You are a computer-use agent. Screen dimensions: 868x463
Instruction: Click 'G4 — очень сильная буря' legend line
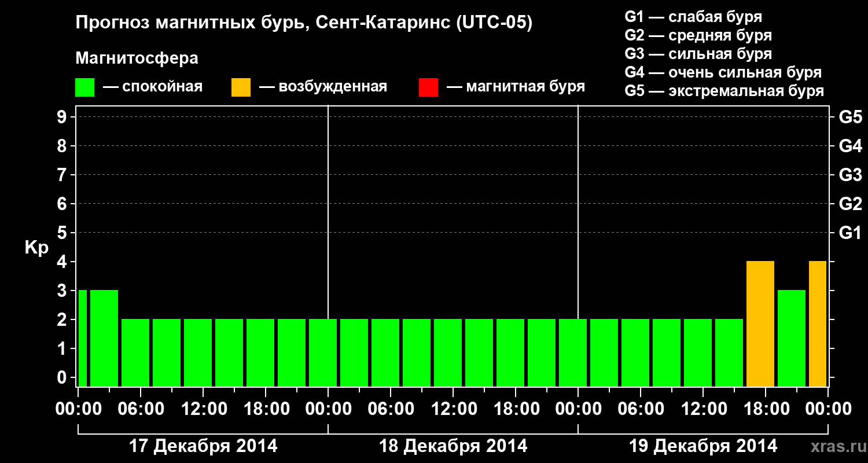click(x=723, y=72)
